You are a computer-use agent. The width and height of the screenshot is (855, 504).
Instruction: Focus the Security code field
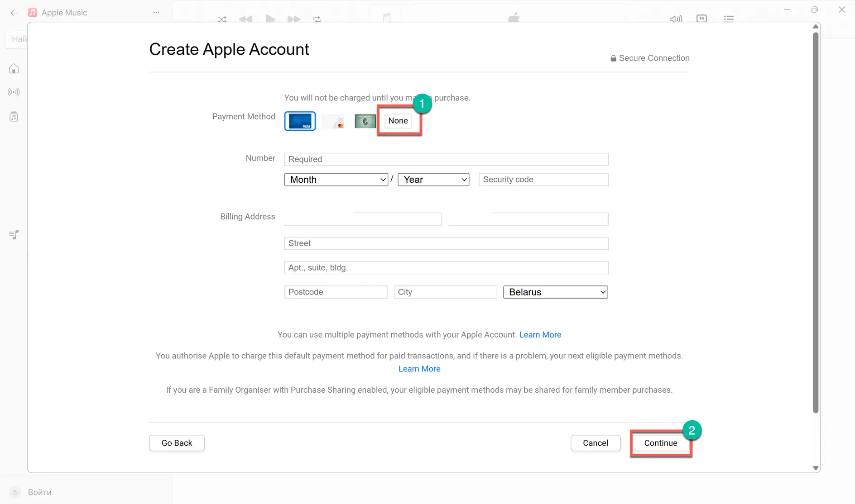pyautogui.click(x=543, y=180)
